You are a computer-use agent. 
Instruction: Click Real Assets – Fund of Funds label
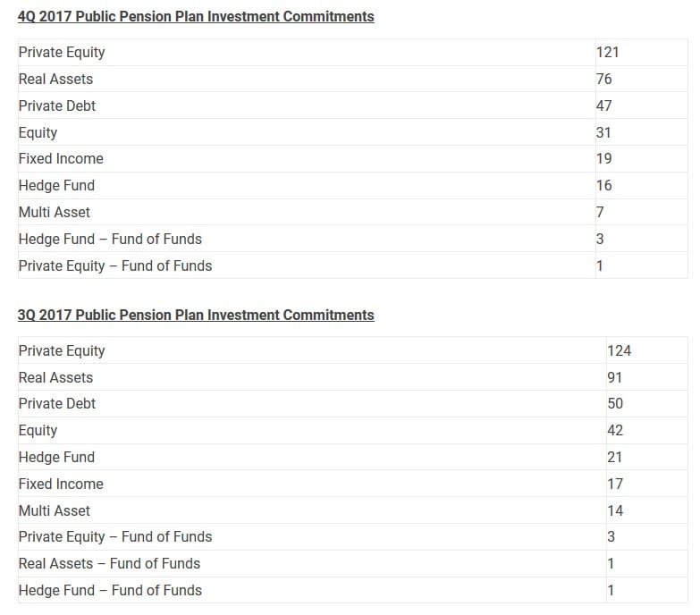pos(109,563)
